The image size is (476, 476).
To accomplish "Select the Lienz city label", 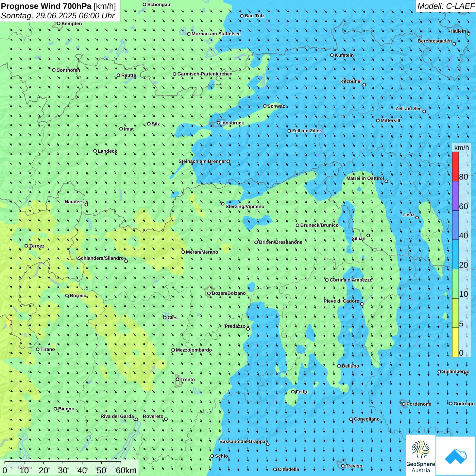I will click(408, 215).
